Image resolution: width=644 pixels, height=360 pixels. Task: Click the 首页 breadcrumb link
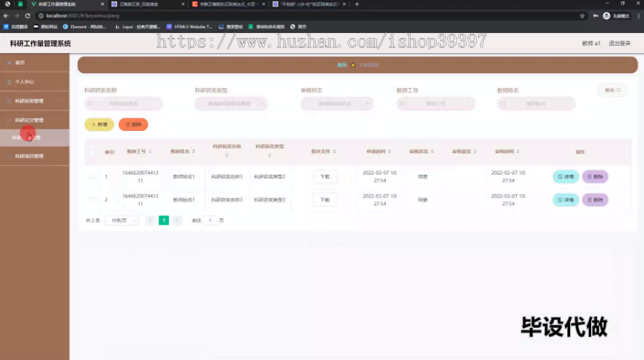(342, 65)
